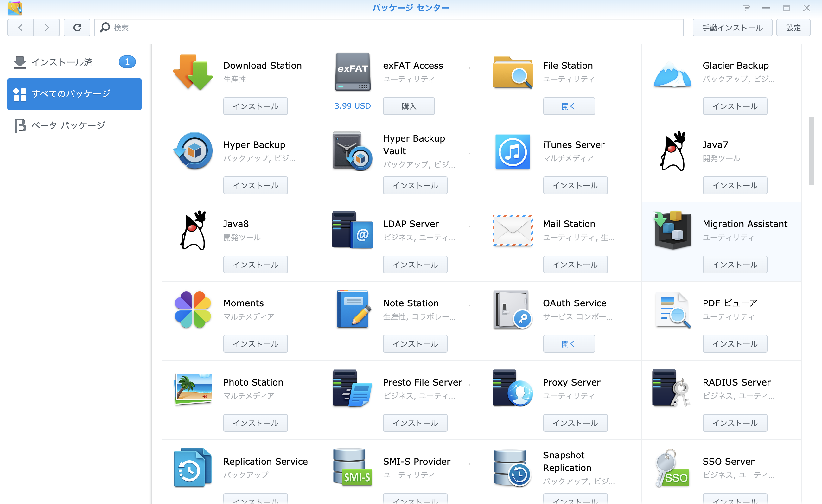
Task: Click the 検索 search field
Action: tap(389, 28)
